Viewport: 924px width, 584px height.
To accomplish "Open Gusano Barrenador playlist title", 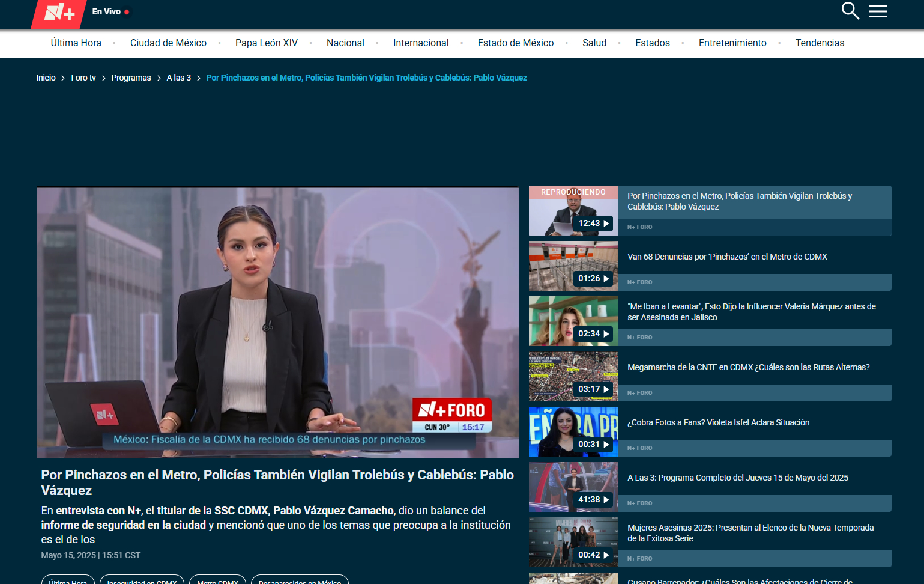I will pyautogui.click(x=740, y=580).
